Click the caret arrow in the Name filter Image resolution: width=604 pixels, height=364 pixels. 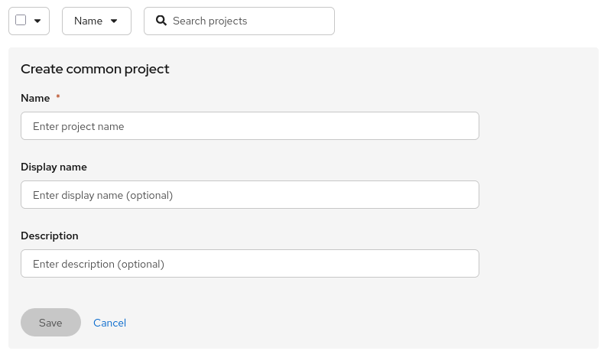114,21
